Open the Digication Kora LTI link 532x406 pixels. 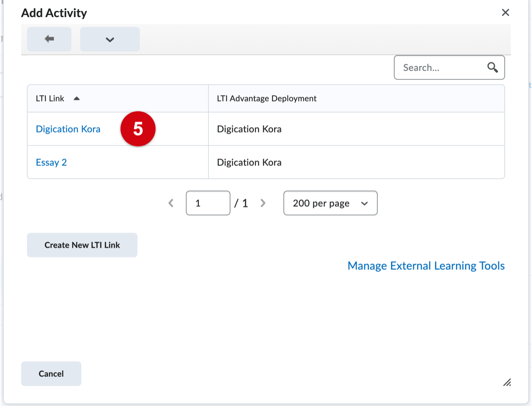click(68, 129)
